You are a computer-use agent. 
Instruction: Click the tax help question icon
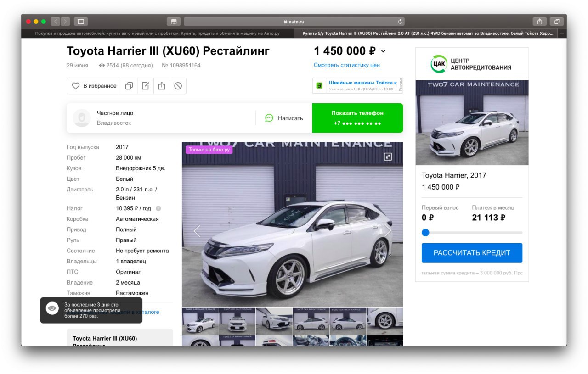tap(158, 208)
